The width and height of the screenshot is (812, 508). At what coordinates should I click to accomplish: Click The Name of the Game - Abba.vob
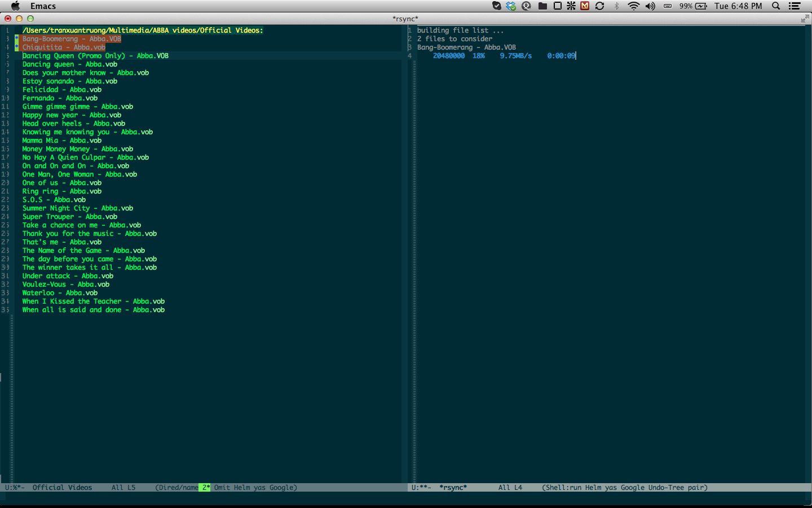point(83,251)
